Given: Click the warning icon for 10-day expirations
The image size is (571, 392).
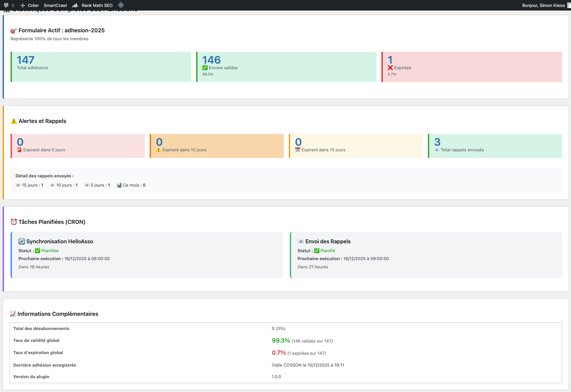Looking at the screenshot, I should click(159, 149).
